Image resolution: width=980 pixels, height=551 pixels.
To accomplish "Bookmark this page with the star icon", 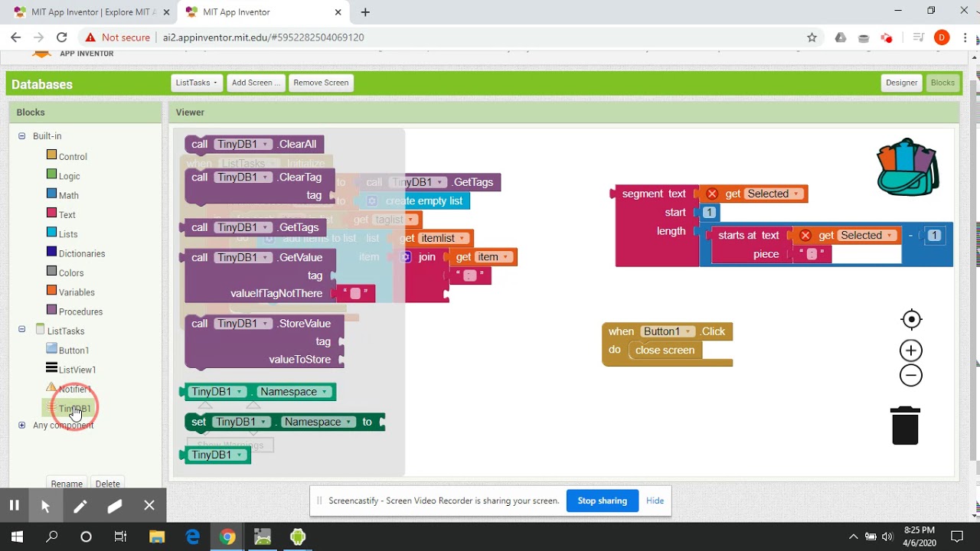I will coord(812,37).
